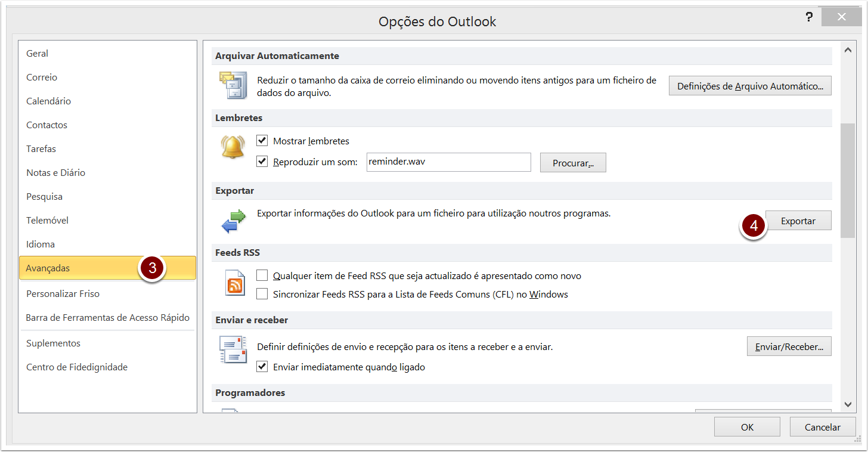Click the help question mark icon
The height and width of the screenshot is (452, 868).
[x=809, y=17]
